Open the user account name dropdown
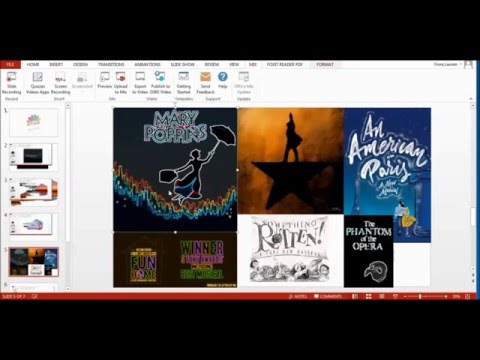Screen dimensions: 480x360 (x=448, y=64)
